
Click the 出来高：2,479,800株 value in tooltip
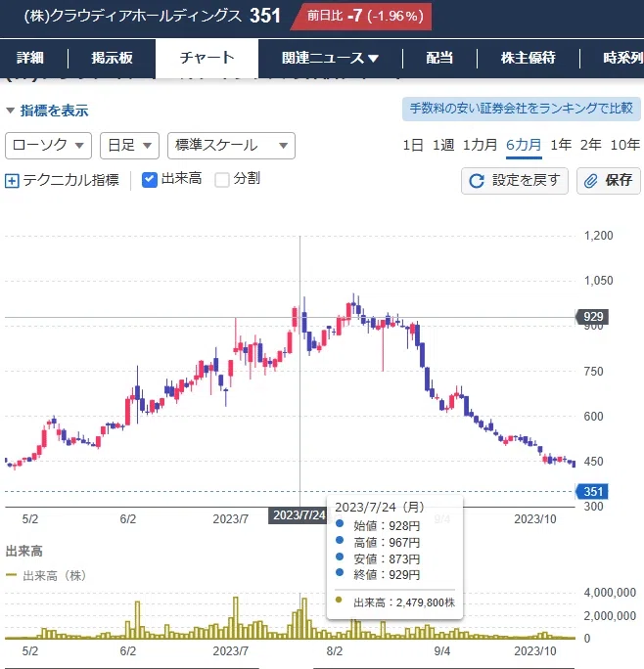(404, 602)
